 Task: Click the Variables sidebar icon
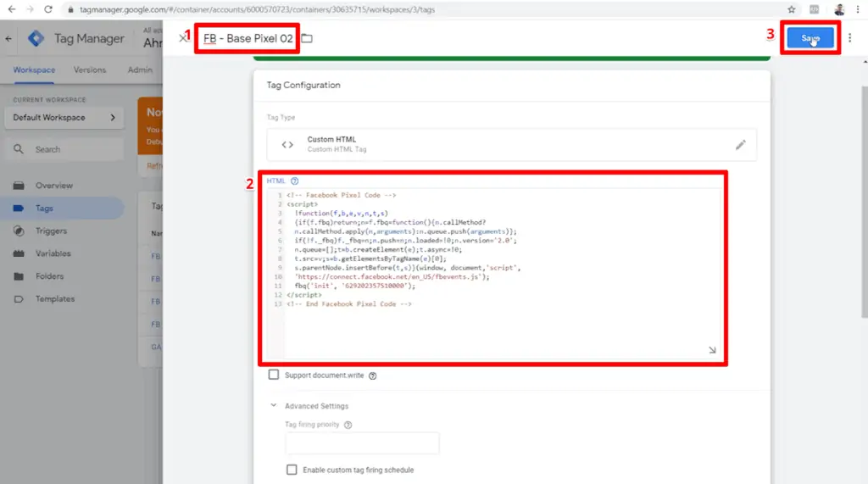click(x=19, y=253)
